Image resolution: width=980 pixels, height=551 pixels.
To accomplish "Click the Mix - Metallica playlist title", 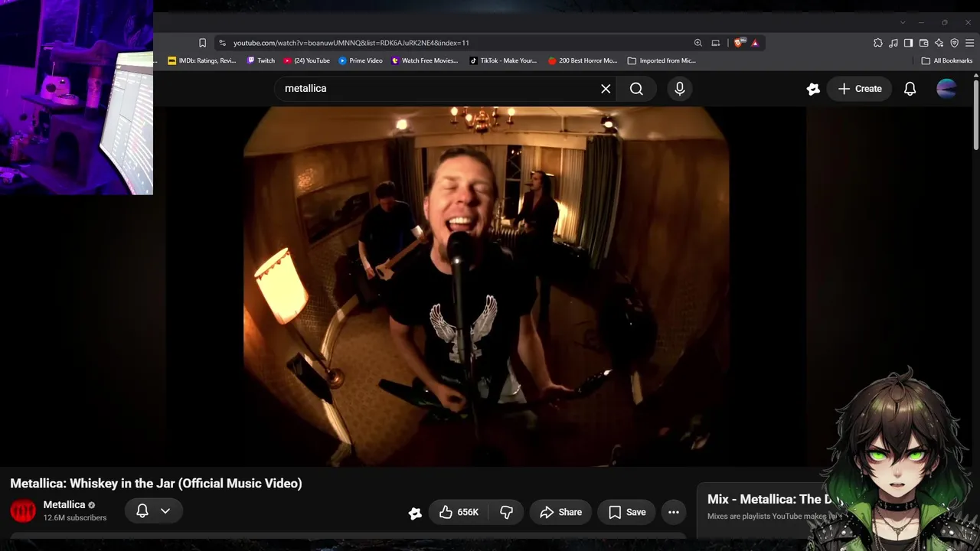I will point(773,500).
